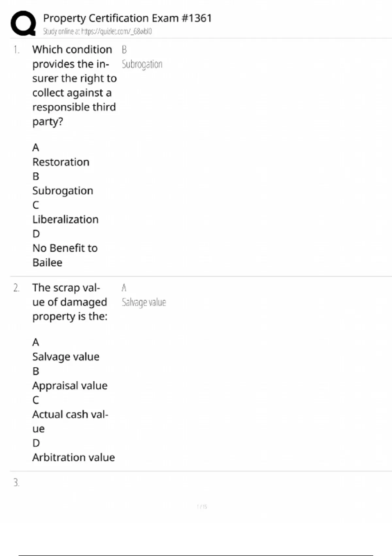392x556 pixels.
Task: Choose the Salvage value option under letter A
Action: point(66,356)
